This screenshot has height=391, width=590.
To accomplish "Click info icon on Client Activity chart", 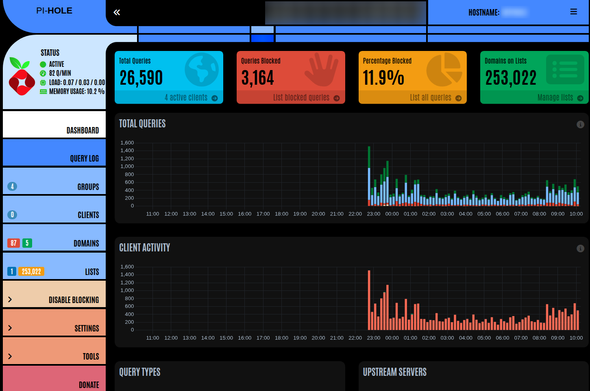I will [x=580, y=248].
